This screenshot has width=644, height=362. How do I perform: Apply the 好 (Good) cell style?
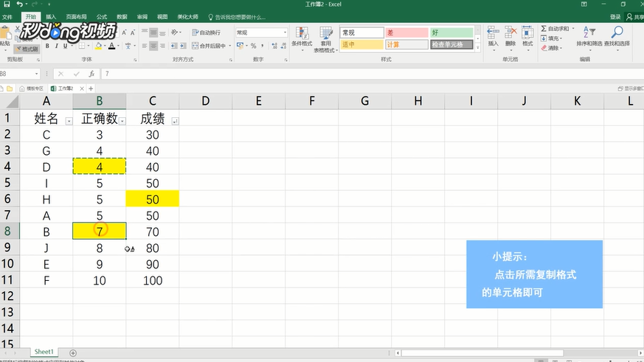[451, 32]
